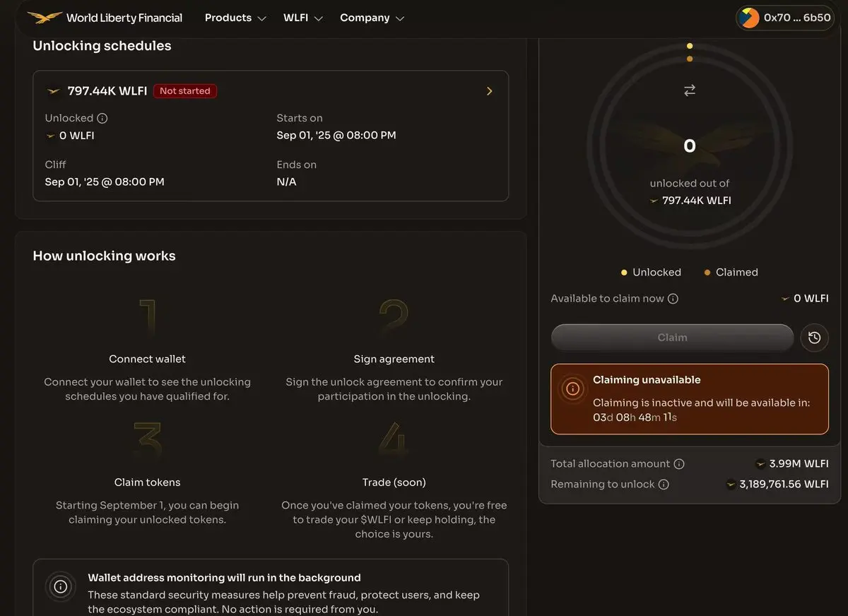The width and height of the screenshot is (848, 616).
Task: Click the wallet avatar icon in header
Action: click(x=749, y=18)
